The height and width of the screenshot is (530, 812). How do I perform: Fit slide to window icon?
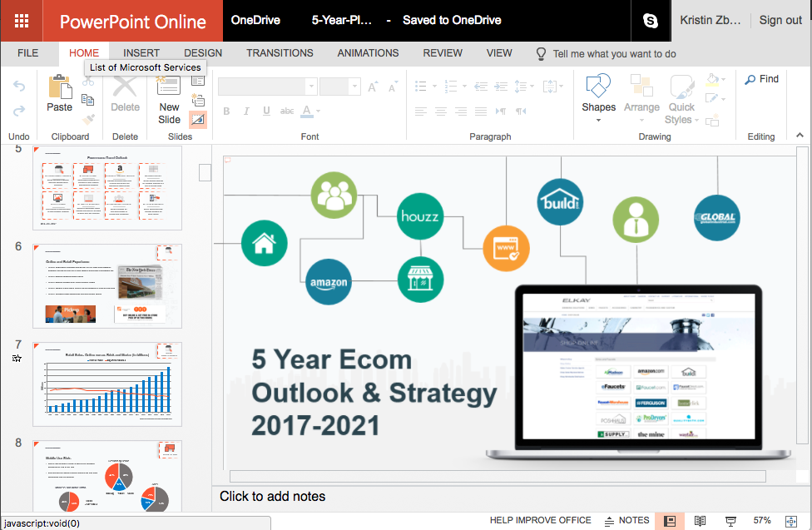790,521
